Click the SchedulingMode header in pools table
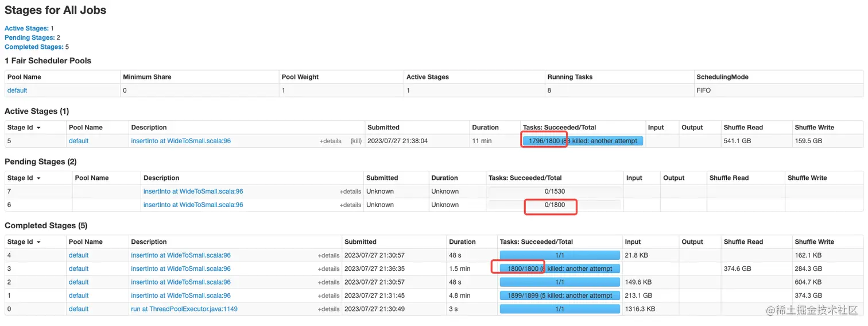 pyautogui.click(x=722, y=77)
